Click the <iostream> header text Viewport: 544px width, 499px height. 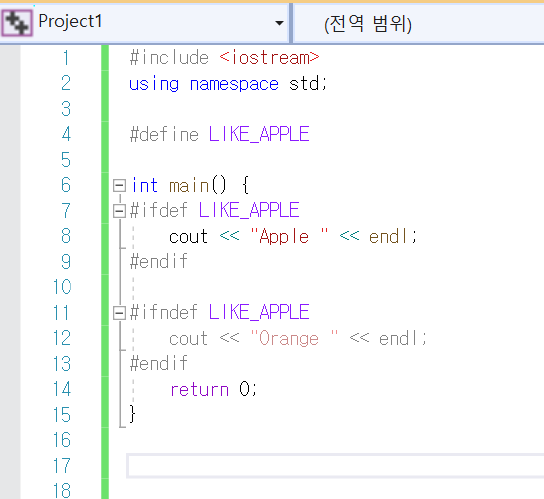pyautogui.click(x=269, y=58)
